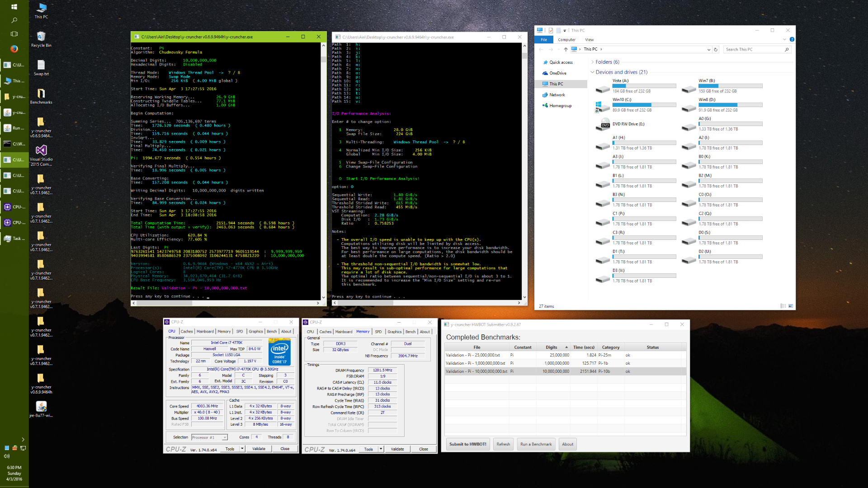The height and width of the screenshot is (488, 868).
Task: Click Up arrow in Explorer navigation
Action: pyautogui.click(x=566, y=49)
